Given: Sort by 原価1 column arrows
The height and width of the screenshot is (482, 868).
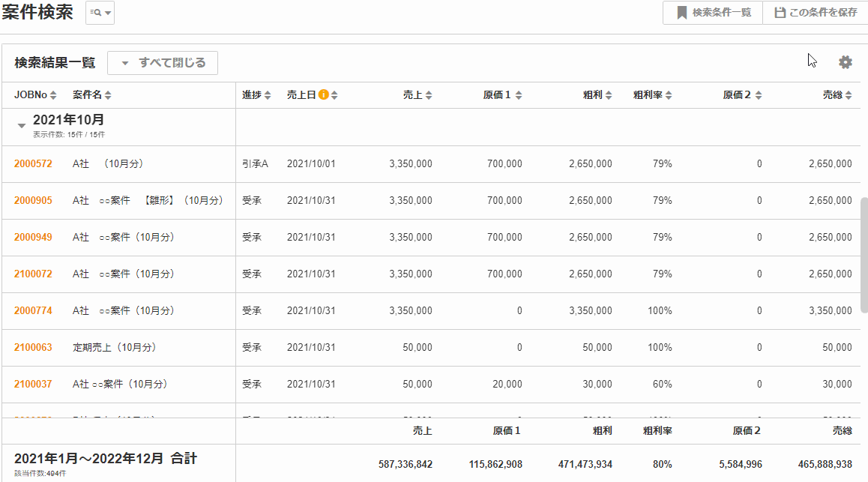Looking at the screenshot, I should [518, 95].
